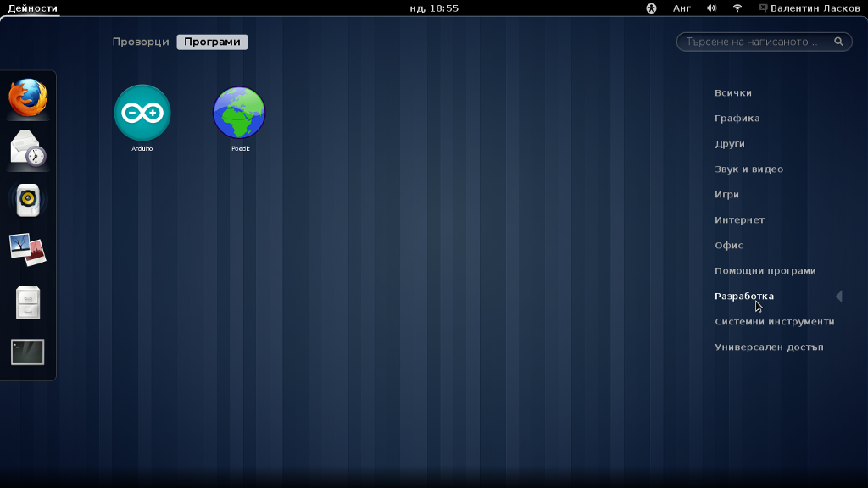Image resolution: width=868 pixels, height=488 pixels.
Task: Open the Анг keyboard layout menu
Action: pyautogui.click(x=682, y=8)
